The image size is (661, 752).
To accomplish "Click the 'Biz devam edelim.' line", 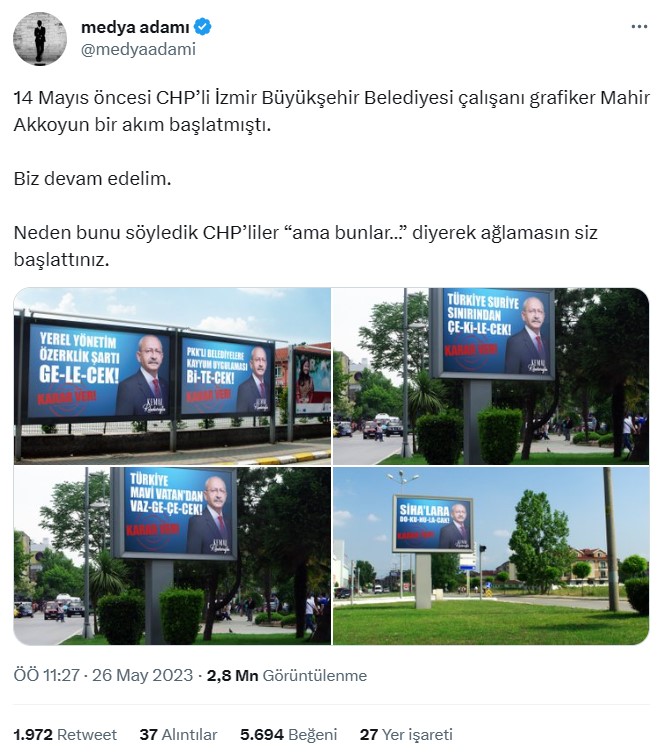I will [92, 179].
